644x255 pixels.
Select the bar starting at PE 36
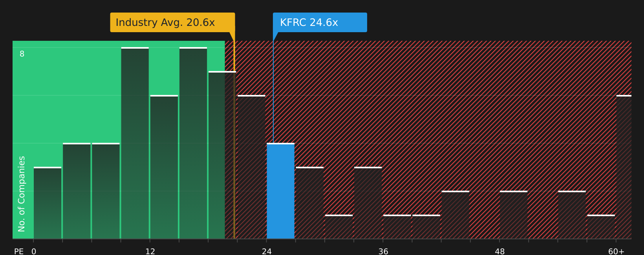397,227
